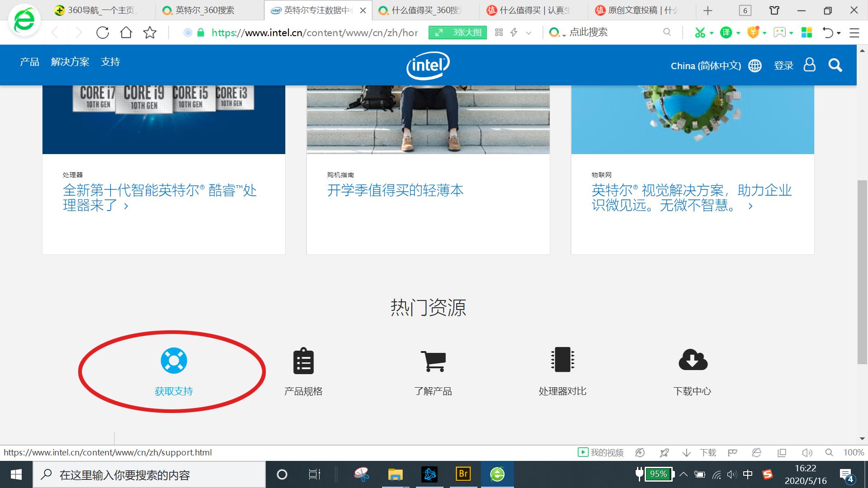Image resolution: width=868 pixels, height=488 pixels.
Task: Open the 360 game center icon
Action: pyautogui.click(x=778, y=33)
